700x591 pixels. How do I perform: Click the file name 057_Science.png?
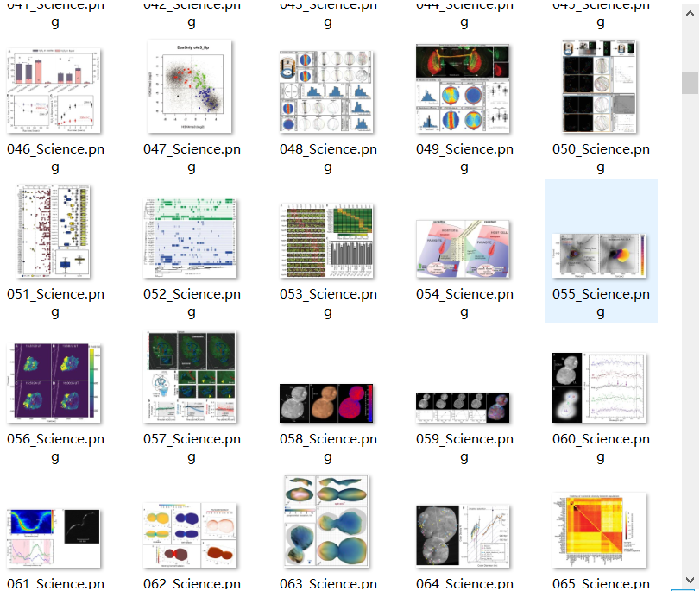(x=192, y=447)
